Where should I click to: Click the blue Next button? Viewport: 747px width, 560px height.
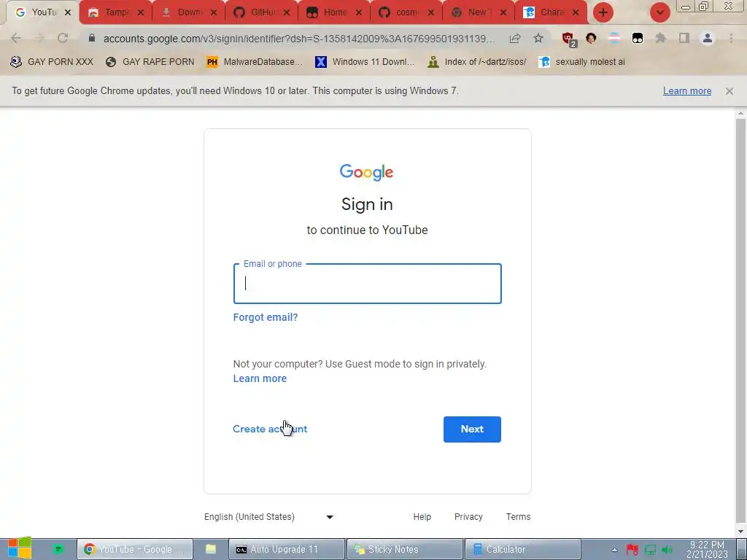[x=472, y=429]
